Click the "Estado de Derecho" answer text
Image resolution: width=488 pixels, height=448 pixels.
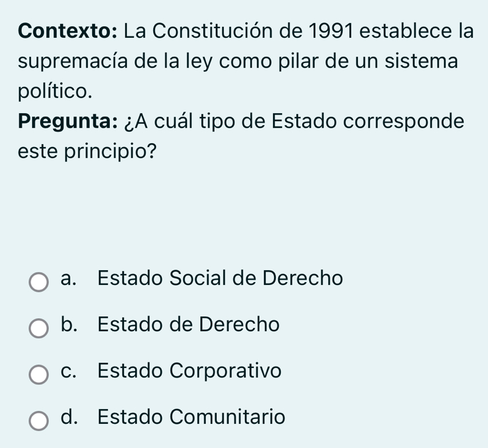189,325
